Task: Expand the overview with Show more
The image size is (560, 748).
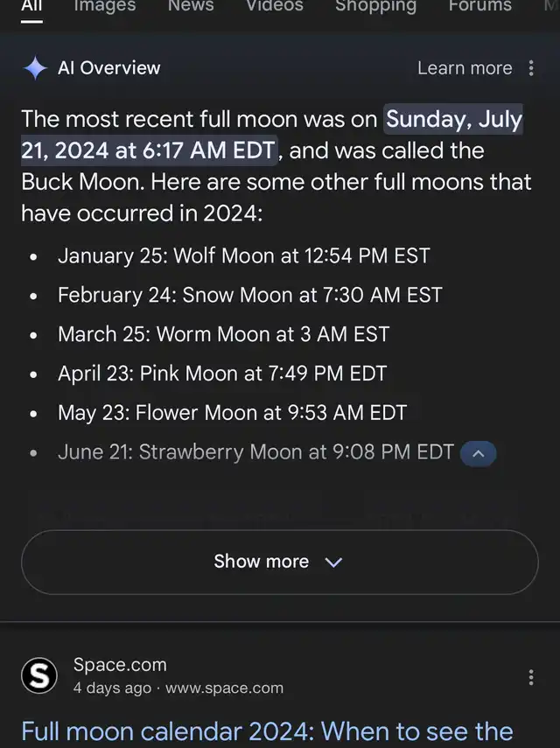Action: coord(279,562)
